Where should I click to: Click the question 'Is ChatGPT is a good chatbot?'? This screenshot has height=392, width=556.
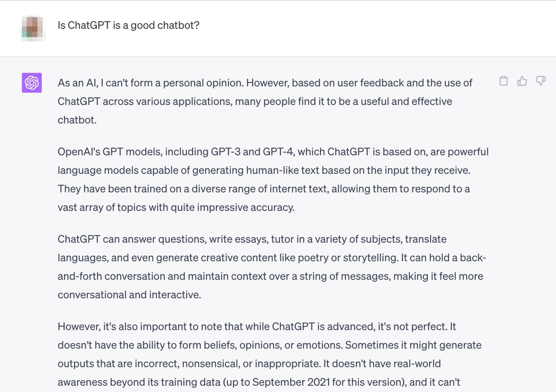point(128,25)
